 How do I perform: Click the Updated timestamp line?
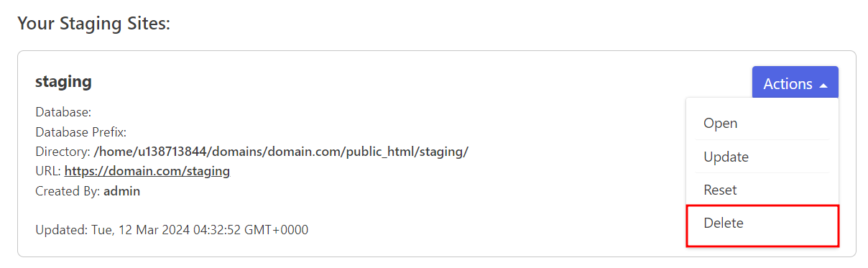pos(172,230)
